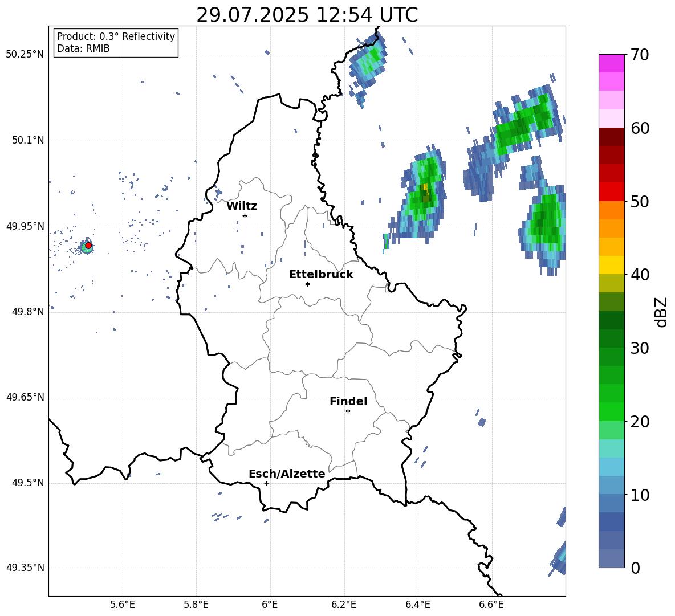Image resolution: width=675 pixels, height=616 pixels.
Task: Click the Findel cross marker
Action: pyautogui.click(x=348, y=411)
